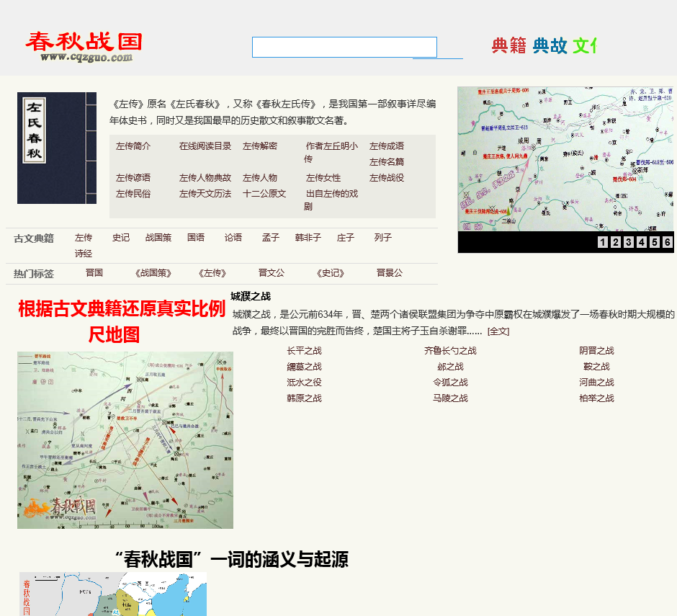Click the 《史记》 hot tag
Screen dimensions: 677x616
(x=331, y=273)
